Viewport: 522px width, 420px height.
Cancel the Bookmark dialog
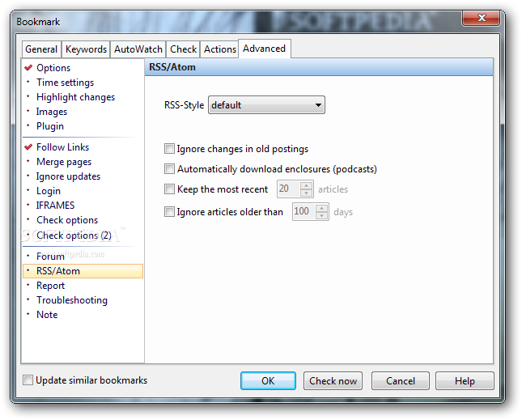click(x=400, y=380)
